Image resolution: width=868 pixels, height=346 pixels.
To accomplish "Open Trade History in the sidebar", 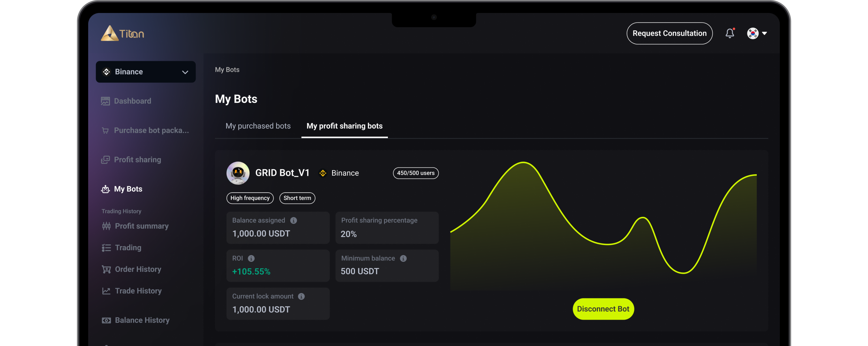I will (138, 291).
